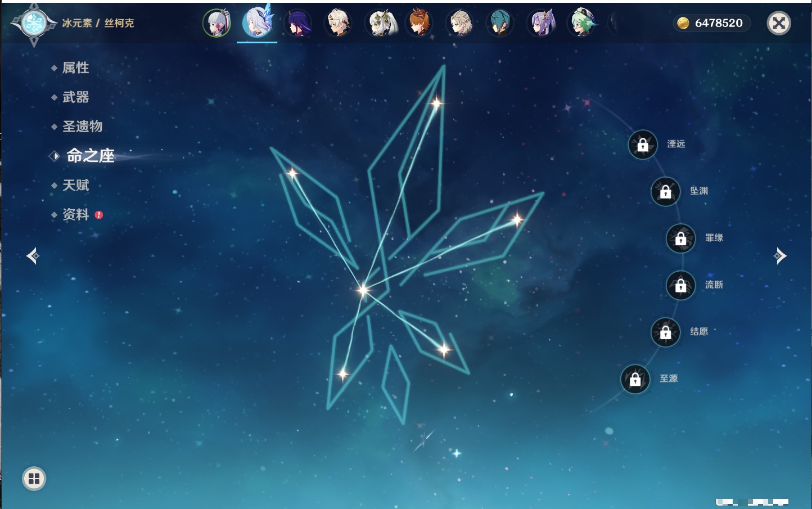The width and height of the screenshot is (812, 509).
Task: Select the purple twin-tail haired character portrait
Action: pyautogui.click(x=541, y=23)
